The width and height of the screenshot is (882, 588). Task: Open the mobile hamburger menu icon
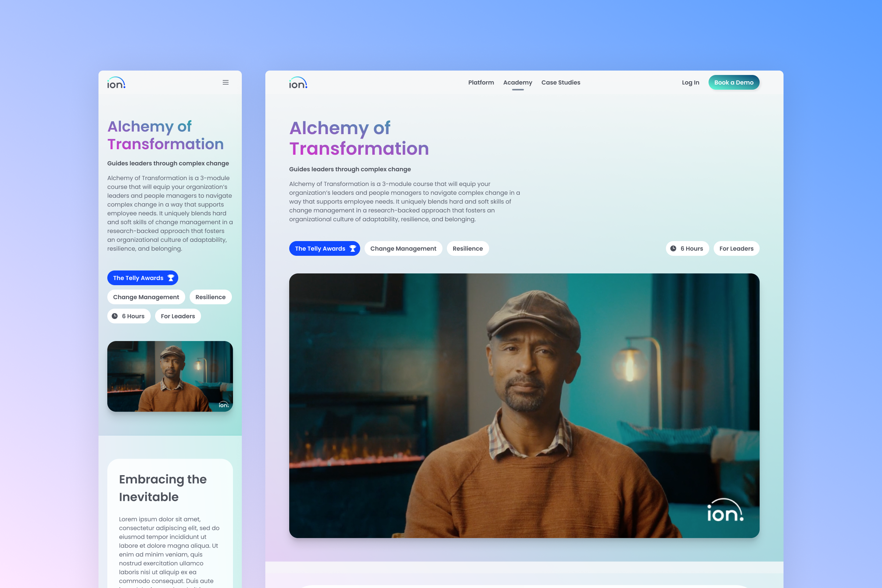pyautogui.click(x=225, y=82)
